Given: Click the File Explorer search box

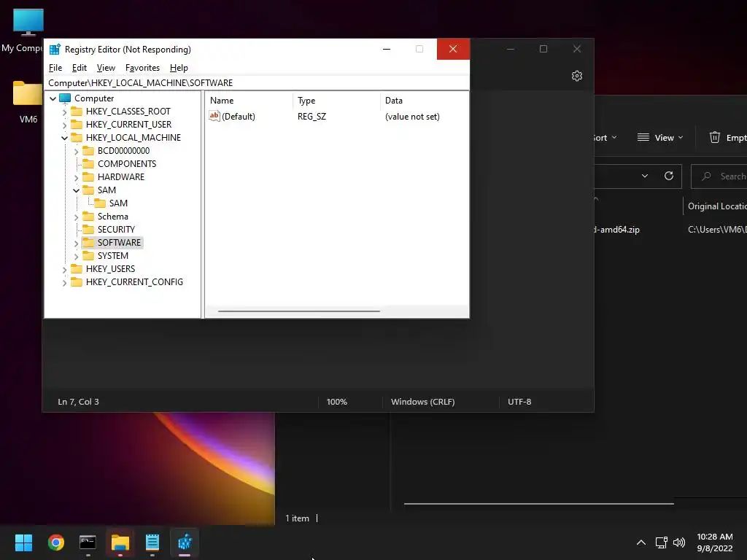Looking at the screenshot, I should [x=719, y=176].
